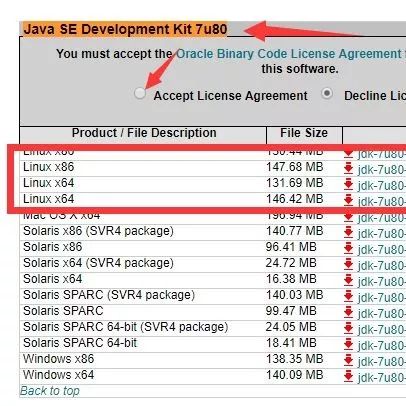Open jdk-7u80 file link for Solaris x64 16.38 MB

coord(382,281)
